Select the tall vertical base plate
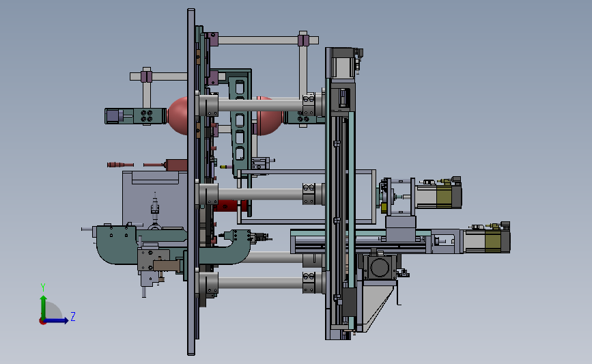 [191, 182]
